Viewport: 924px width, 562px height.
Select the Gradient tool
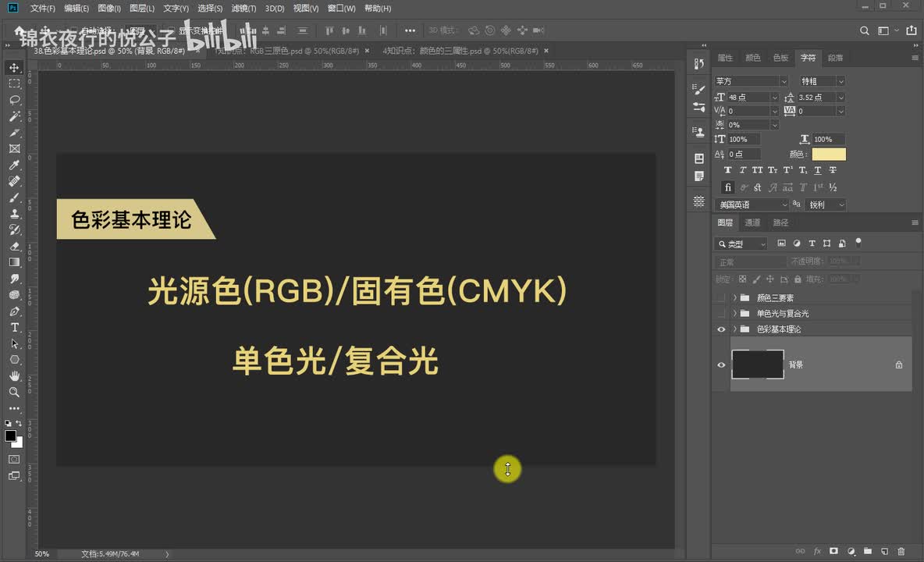click(14, 262)
